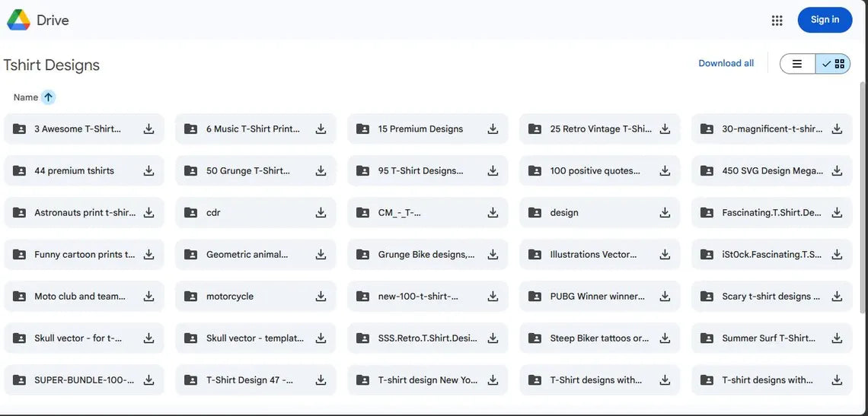This screenshot has width=868, height=416.
Task: Download the design folder
Action: (x=665, y=212)
